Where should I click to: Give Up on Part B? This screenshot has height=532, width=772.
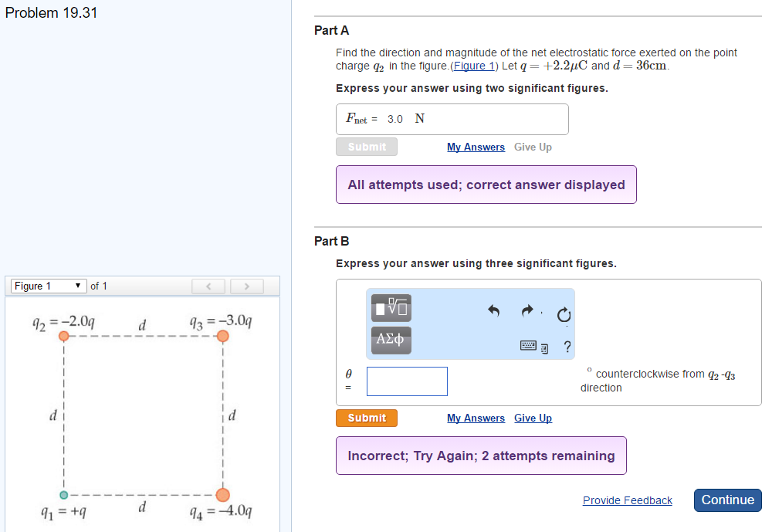tap(533, 418)
